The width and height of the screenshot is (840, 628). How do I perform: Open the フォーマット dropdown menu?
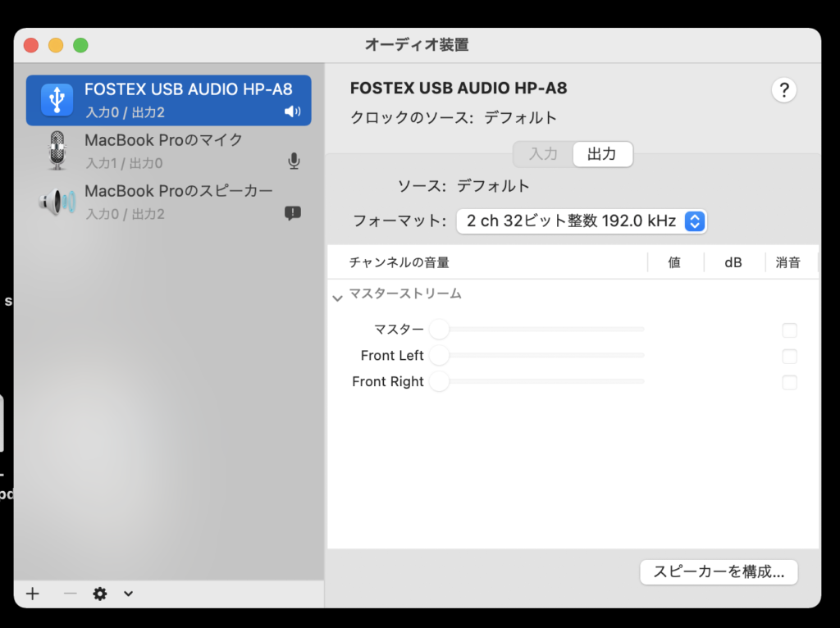click(694, 221)
